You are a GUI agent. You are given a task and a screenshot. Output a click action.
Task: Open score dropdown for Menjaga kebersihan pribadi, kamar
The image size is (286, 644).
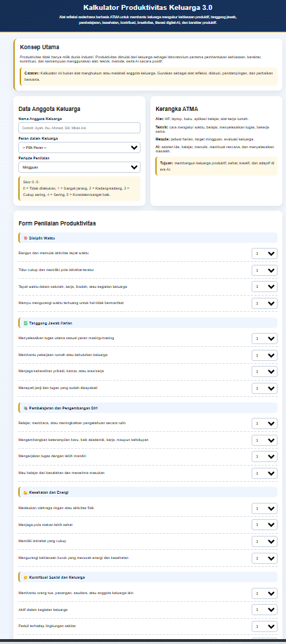(264, 372)
